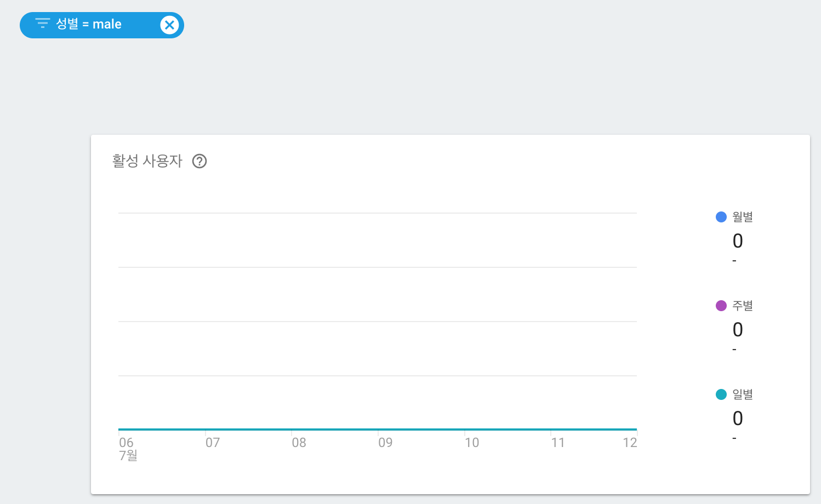Click the purple 주별 legend dot
This screenshot has height=504, width=821.
click(x=721, y=306)
